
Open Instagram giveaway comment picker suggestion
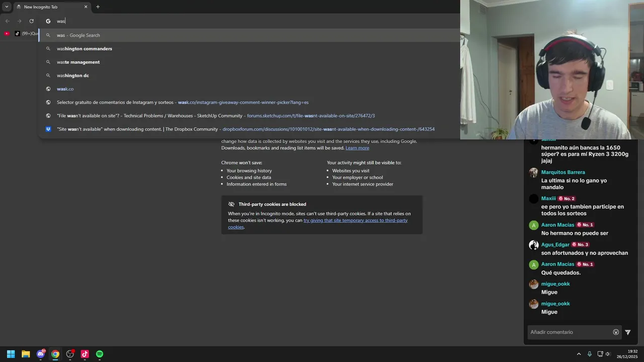249,102
